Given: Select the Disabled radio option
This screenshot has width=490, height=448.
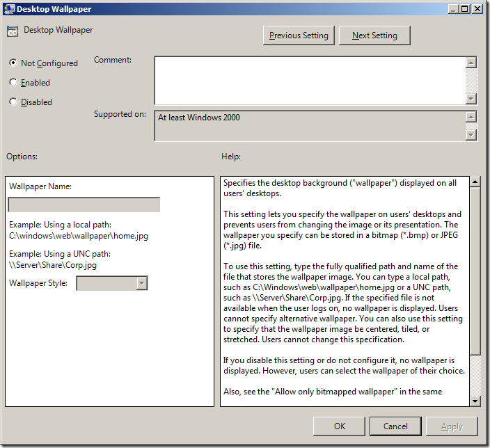Looking at the screenshot, I should (13, 102).
